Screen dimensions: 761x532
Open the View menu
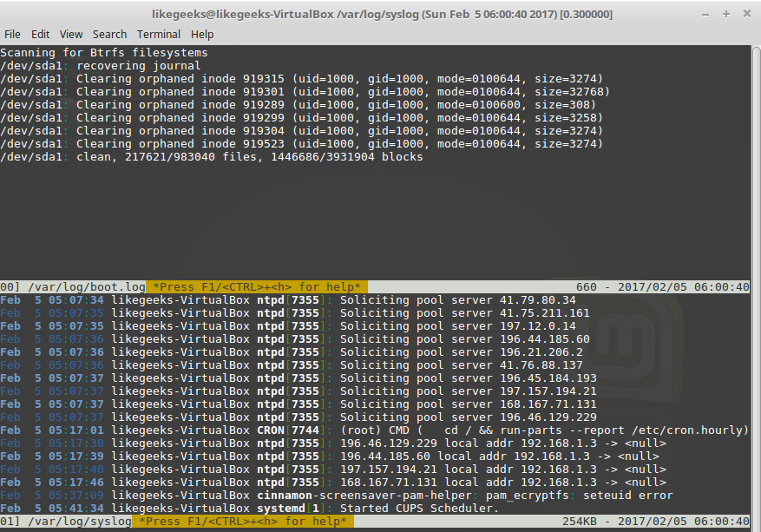point(71,35)
